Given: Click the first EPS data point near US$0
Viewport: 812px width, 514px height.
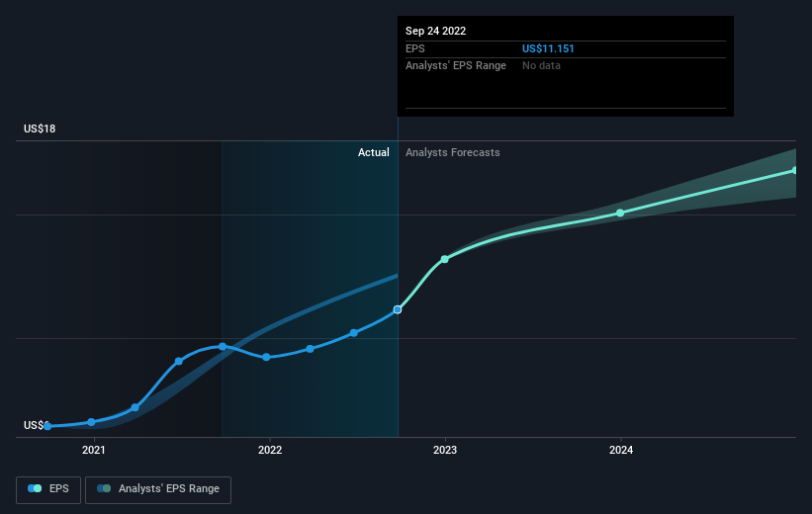Looking at the screenshot, I should [47, 426].
